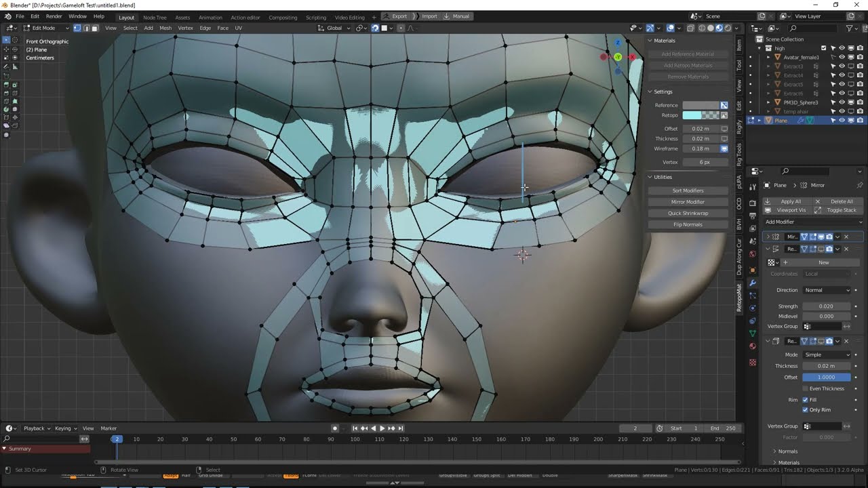Enable edge select mode
Image resolution: width=868 pixels, height=488 pixels.
(x=86, y=28)
